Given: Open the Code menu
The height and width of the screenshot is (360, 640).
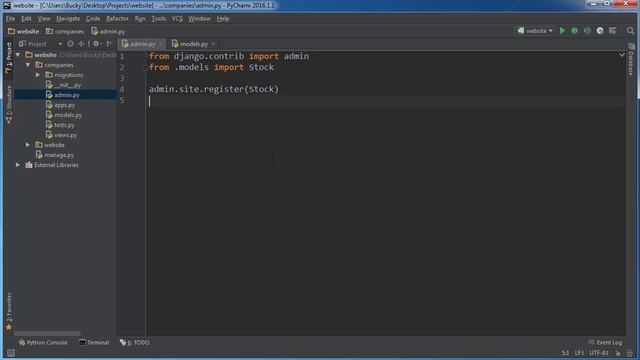Looking at the screenshot, I should [x=93, y=19].
